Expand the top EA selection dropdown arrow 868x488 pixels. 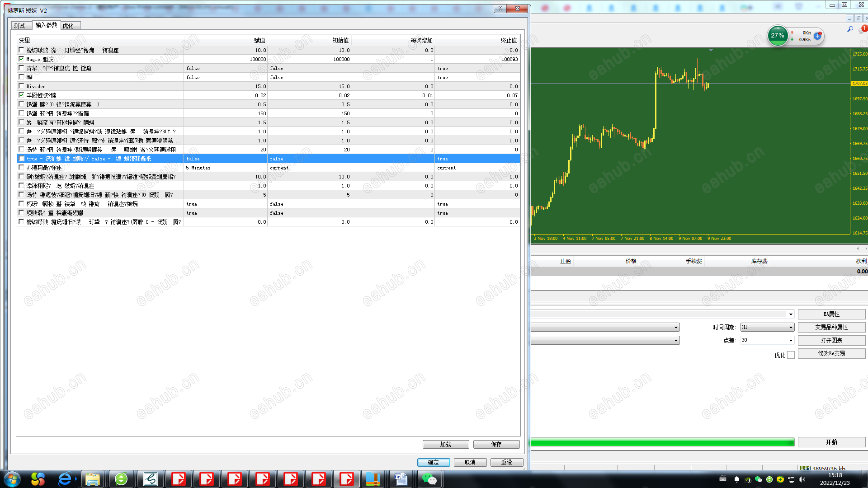tap(791, 314)
